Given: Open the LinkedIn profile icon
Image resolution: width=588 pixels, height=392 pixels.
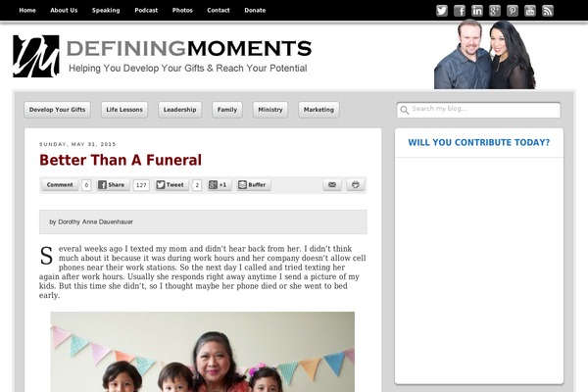Looking at the screenshot, I should click(x=477, y=11).
